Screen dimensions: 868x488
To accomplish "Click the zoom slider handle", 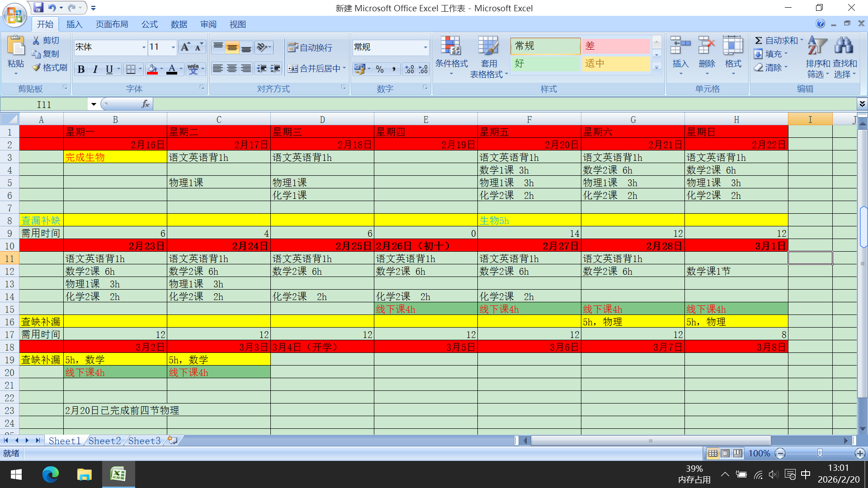I will coord(820,453).
